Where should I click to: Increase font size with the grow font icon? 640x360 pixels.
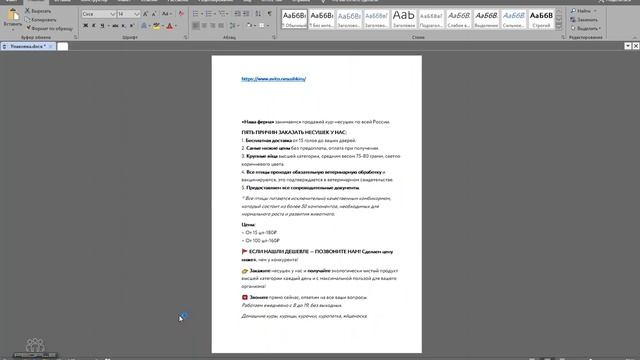point(145,14)
